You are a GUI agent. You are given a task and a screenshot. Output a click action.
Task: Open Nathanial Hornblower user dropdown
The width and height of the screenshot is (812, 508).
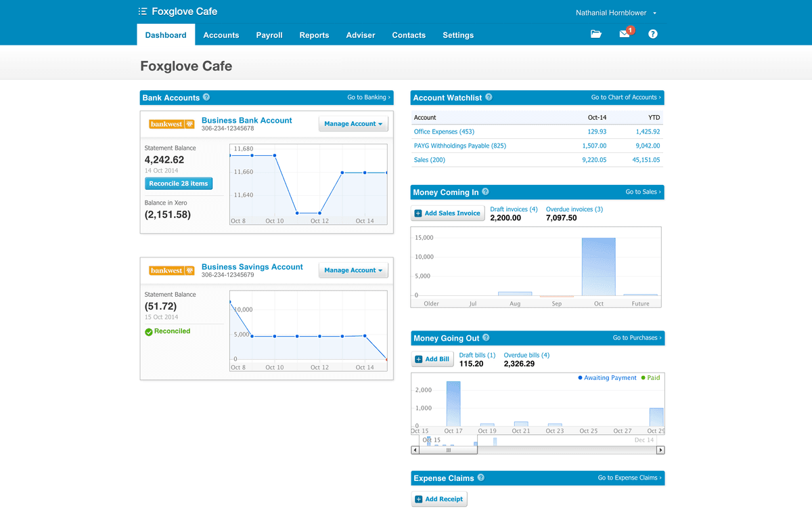point(616,13)
